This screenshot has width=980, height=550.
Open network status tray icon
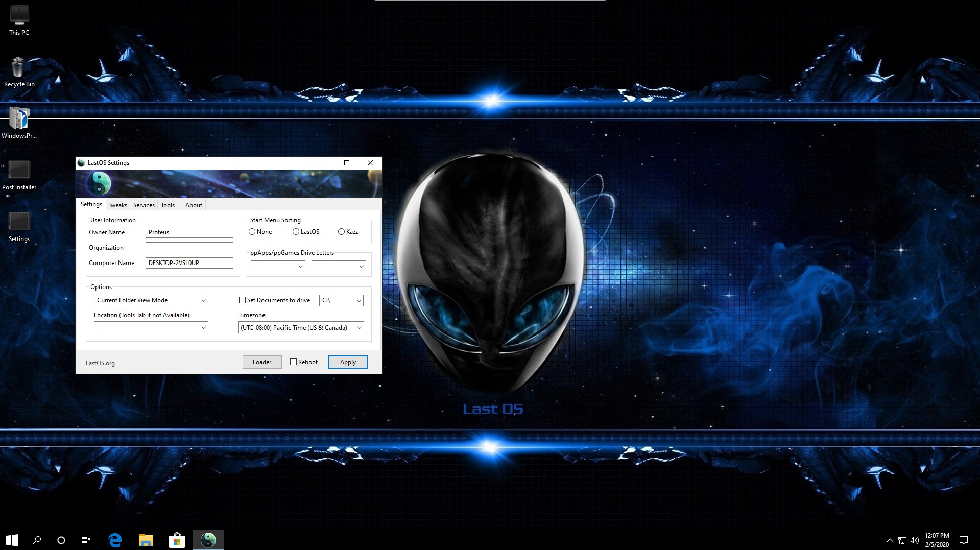902,540
